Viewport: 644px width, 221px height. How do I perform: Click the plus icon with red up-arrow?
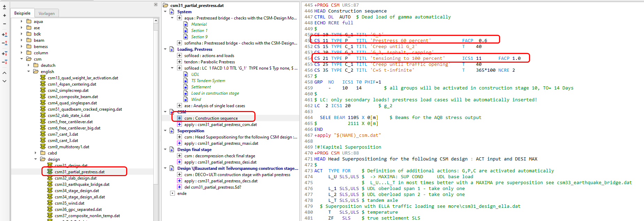5,34
